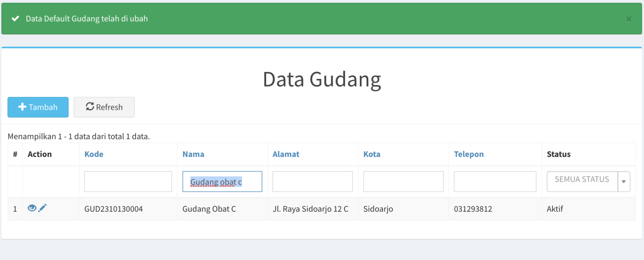Sort table by Kota column
The width and height of the screenshot is (644, 260).
click(372, 154)
